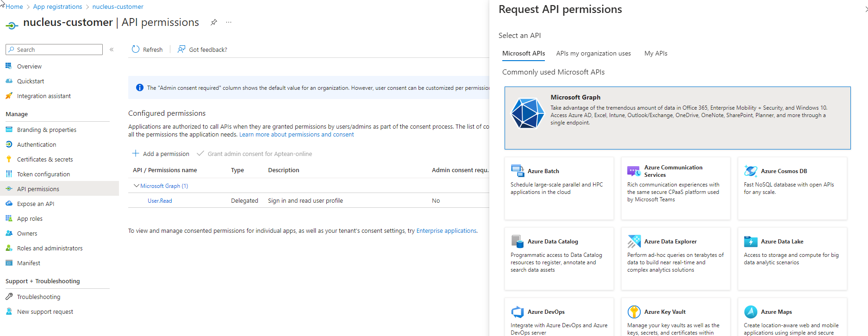Click the Azure Key Vault icon

[x=634, y=311]
